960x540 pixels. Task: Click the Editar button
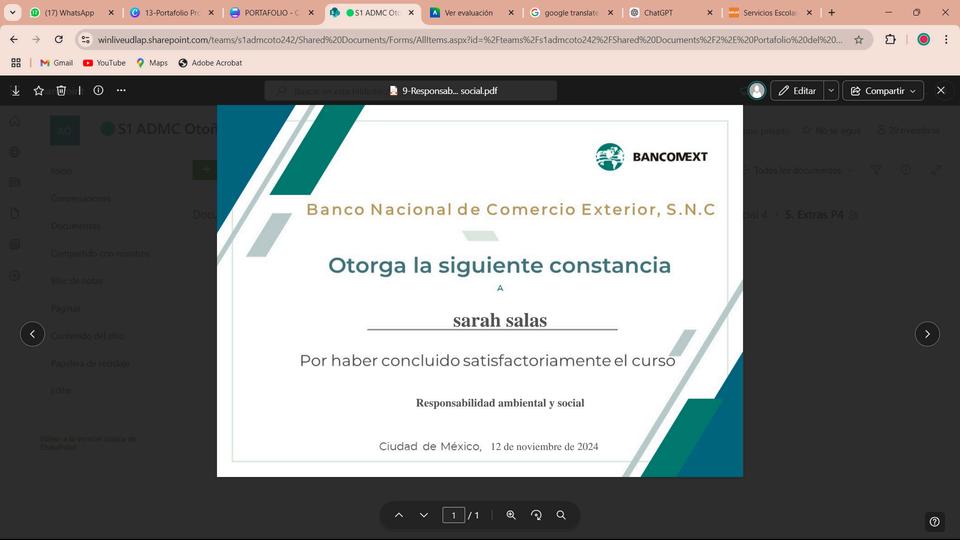point(797,91)
